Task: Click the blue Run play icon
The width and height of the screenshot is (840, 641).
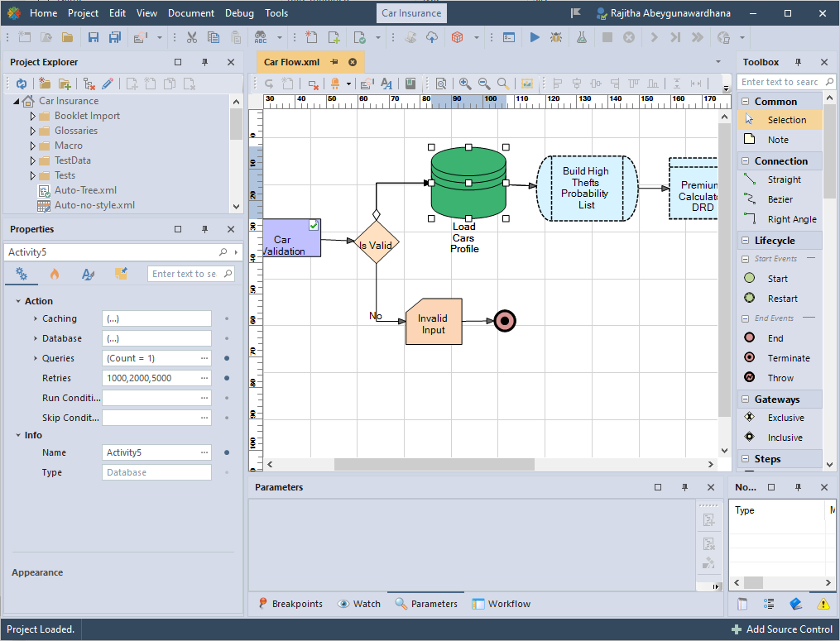Action: [535, 37]
